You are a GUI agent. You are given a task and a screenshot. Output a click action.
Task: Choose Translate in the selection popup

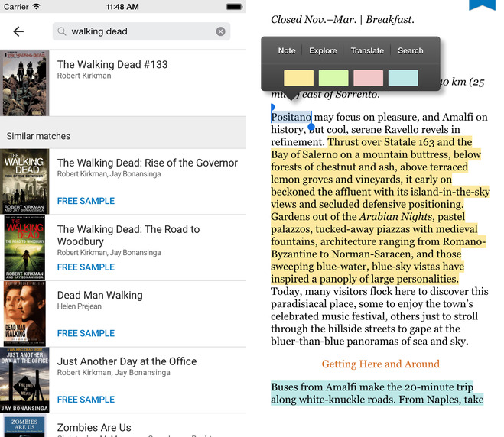pyautogui.click(x=367, y=50)
